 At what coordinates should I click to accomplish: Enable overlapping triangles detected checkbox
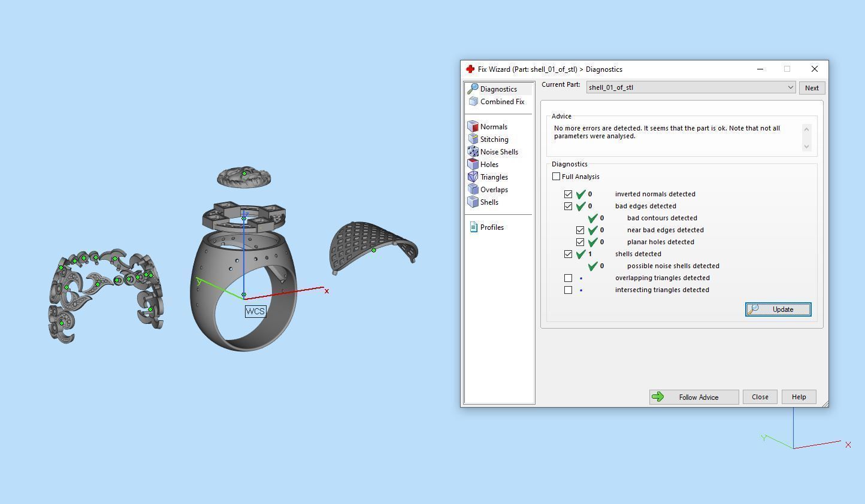pyautogui.click(x=568, y=278)
